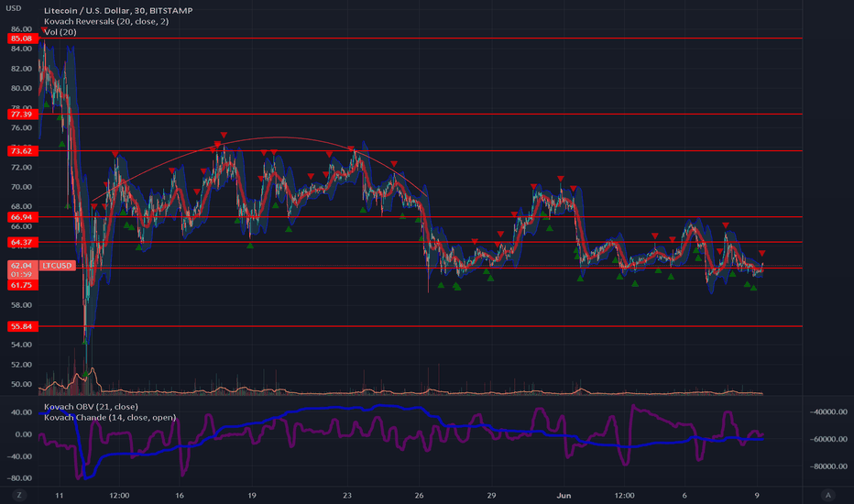The width and height of the screenshot is (854, 504).
Task: Click the -80.00 Chande scale value
Action: (x=19, y=478)
